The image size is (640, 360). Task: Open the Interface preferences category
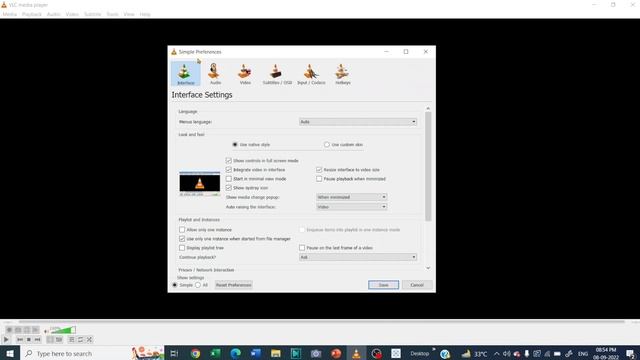[186, 73]
